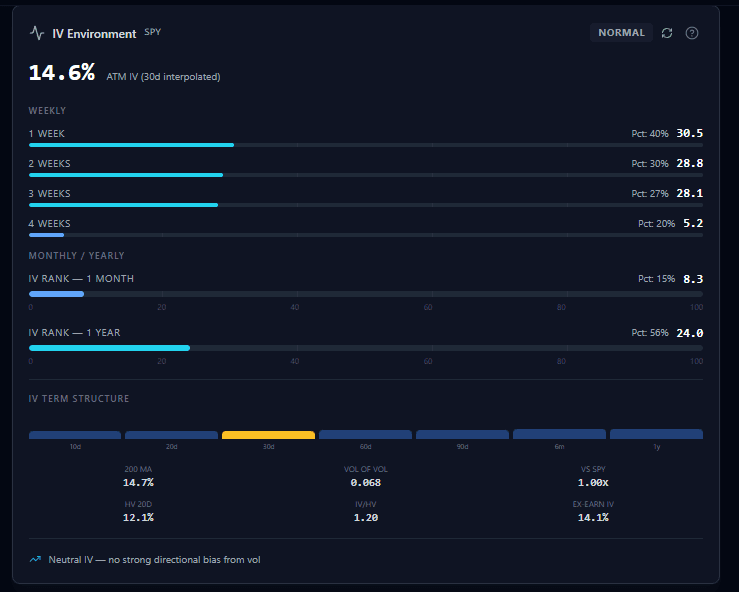Select the 6m term structure bar
The height and width of the screenshot is (592, 739).
click(559, 434)
